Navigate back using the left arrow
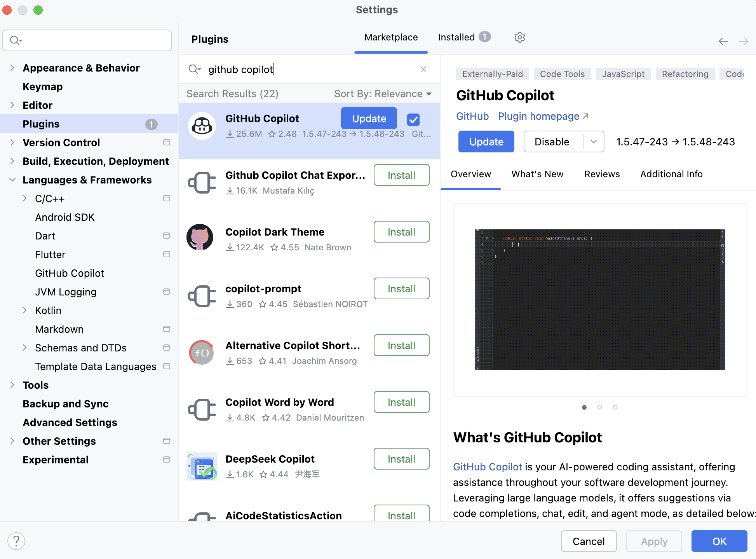 point(723,41)
